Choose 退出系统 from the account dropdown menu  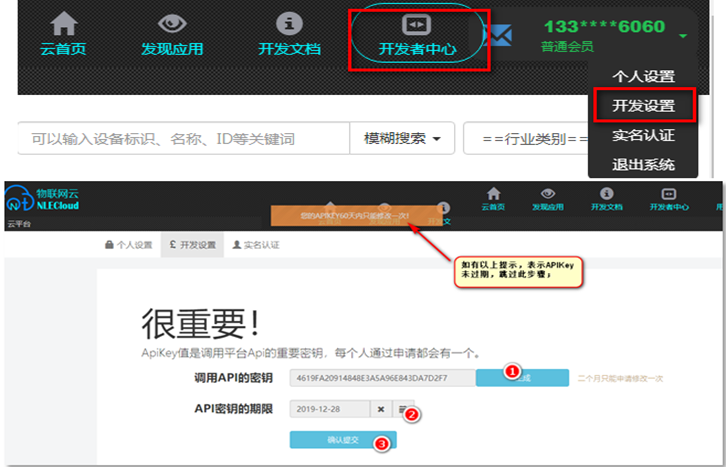coord(643,164)
